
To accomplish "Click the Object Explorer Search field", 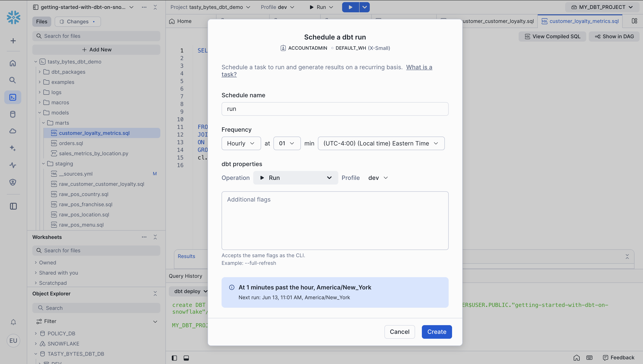I will click(x=96, y=308).
